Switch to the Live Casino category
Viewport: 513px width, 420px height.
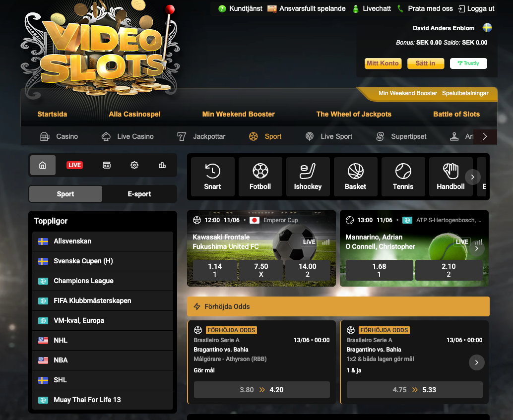coord(128,136)
